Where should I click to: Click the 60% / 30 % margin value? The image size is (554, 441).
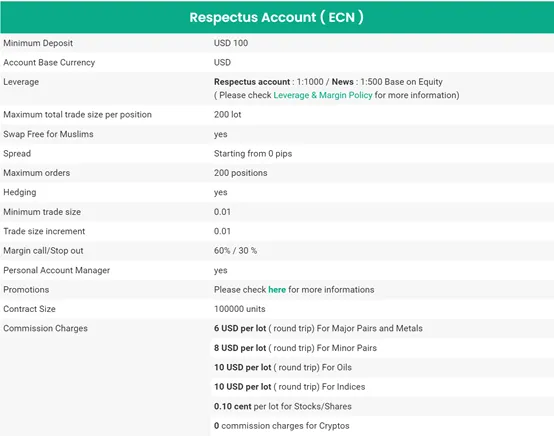[235, 251]
